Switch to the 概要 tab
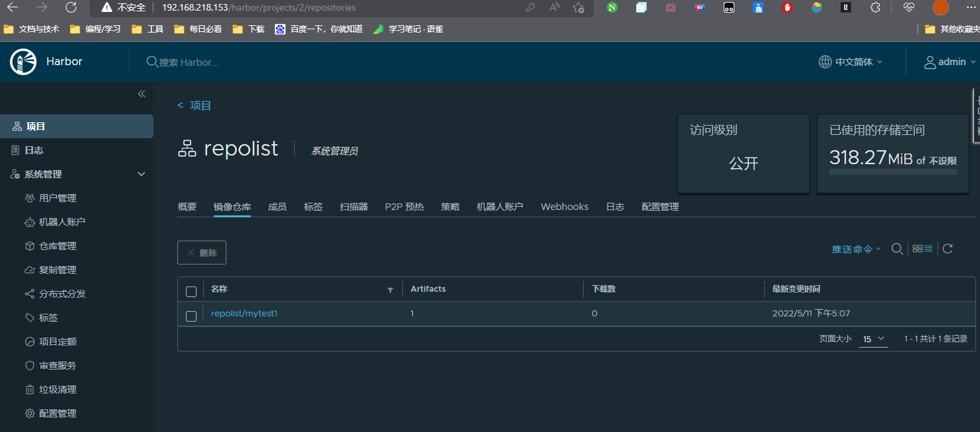The image size is (980, 432). click(187, 207)
